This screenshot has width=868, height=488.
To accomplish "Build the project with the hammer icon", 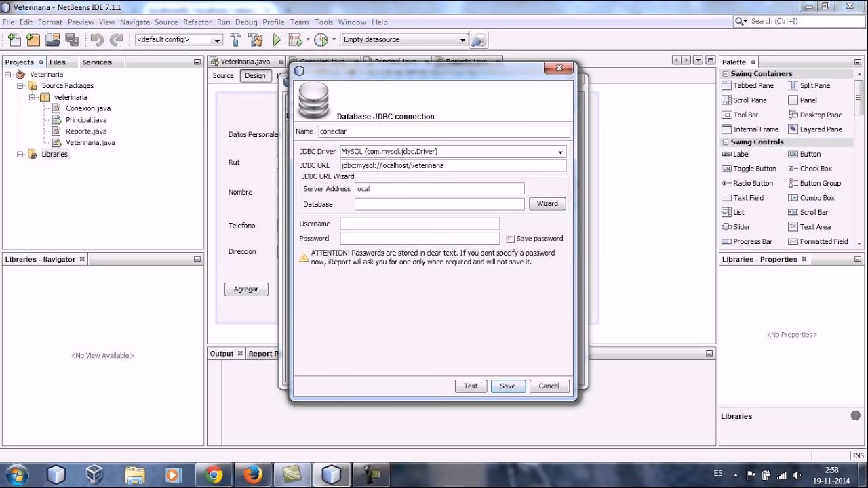I will coord(235,39).
